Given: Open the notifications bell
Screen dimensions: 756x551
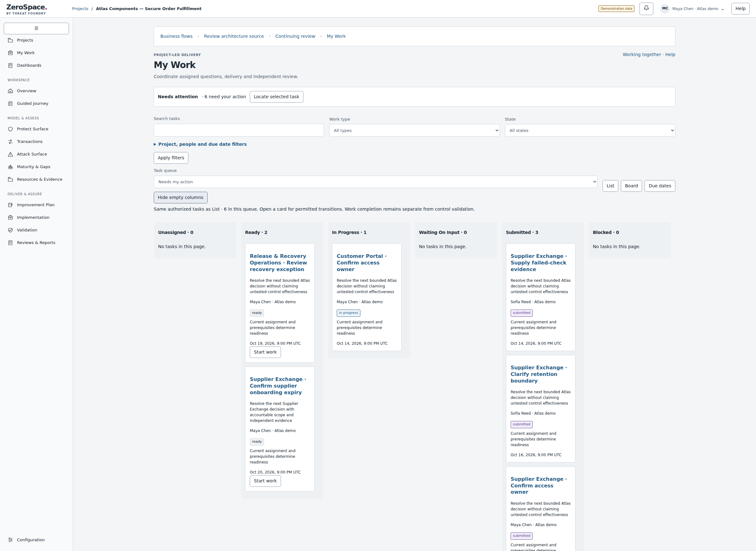Looking at the screenshot, I should 646,8.
